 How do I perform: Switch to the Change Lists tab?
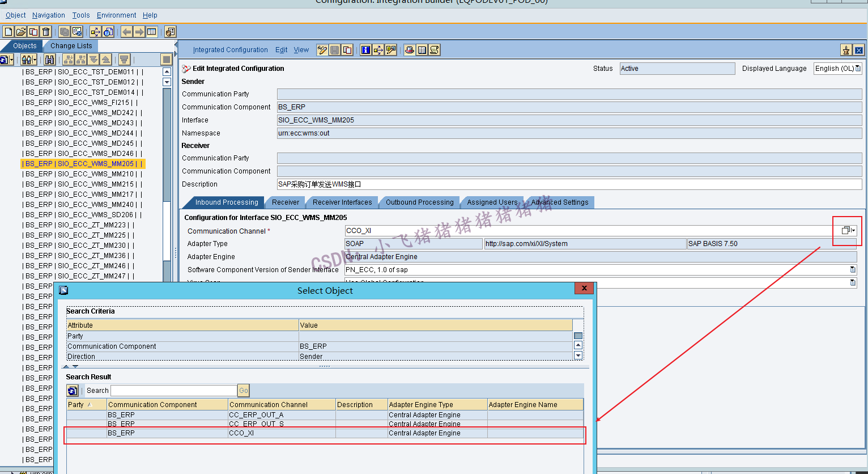[71, 46]
